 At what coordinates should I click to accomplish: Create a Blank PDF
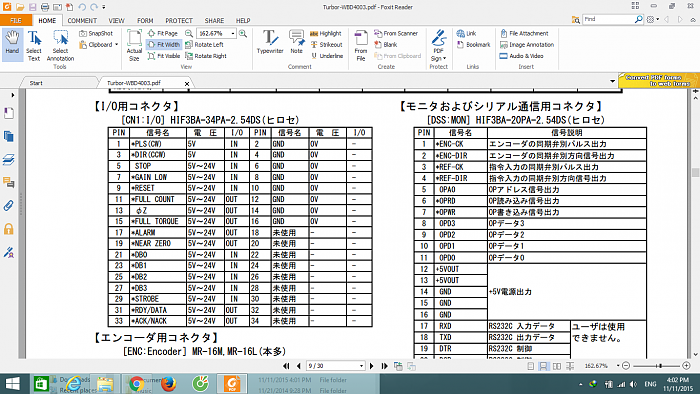point(386,45)
